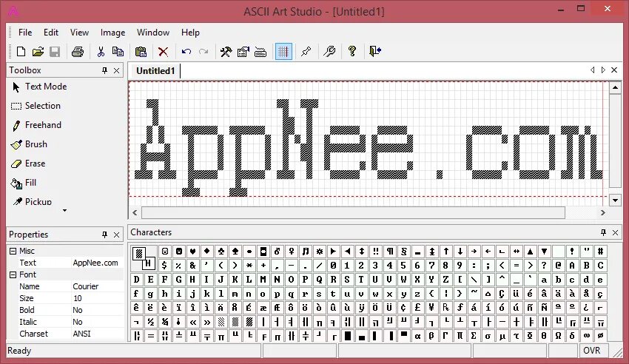Click canvas vertical scrollbar up arrow
629x364 pixels.
tap(615, 88)
